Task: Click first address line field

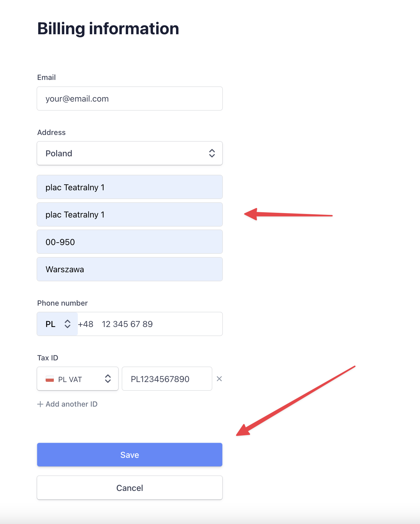Action: [x=130, y=187]
